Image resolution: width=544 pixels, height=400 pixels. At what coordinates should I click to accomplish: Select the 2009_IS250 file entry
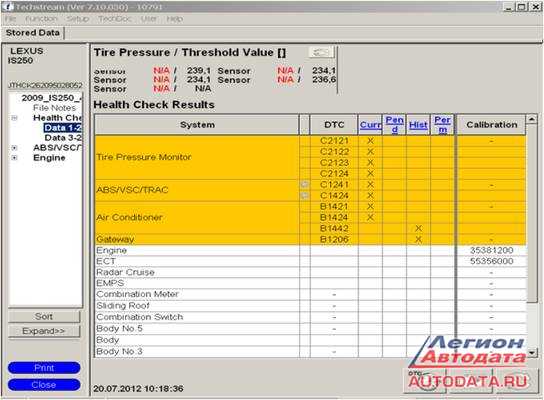(x=52, y=98)
